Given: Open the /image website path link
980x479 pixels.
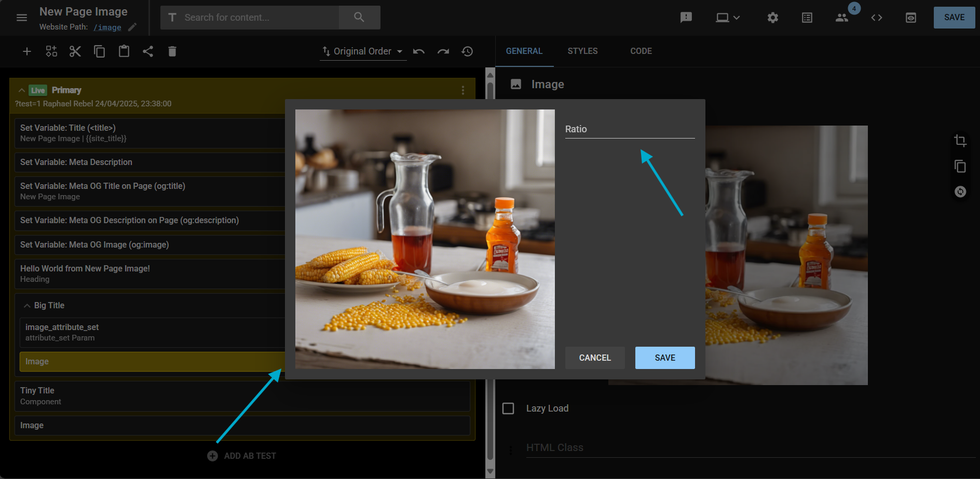Looking at the screenshot, I should click(107, 28).
